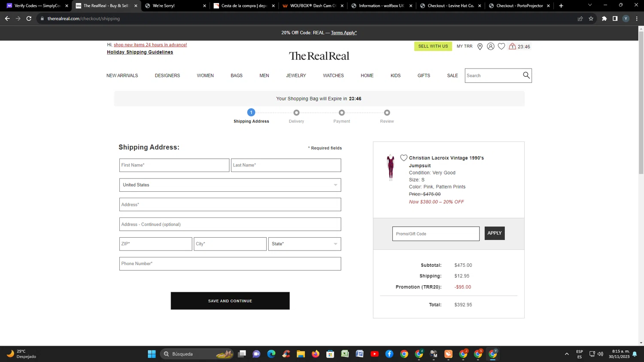Click the SAVE AND CONTINUE button
Image resolution: width=644 pixels, height=362 pixels.
point(230,301)
